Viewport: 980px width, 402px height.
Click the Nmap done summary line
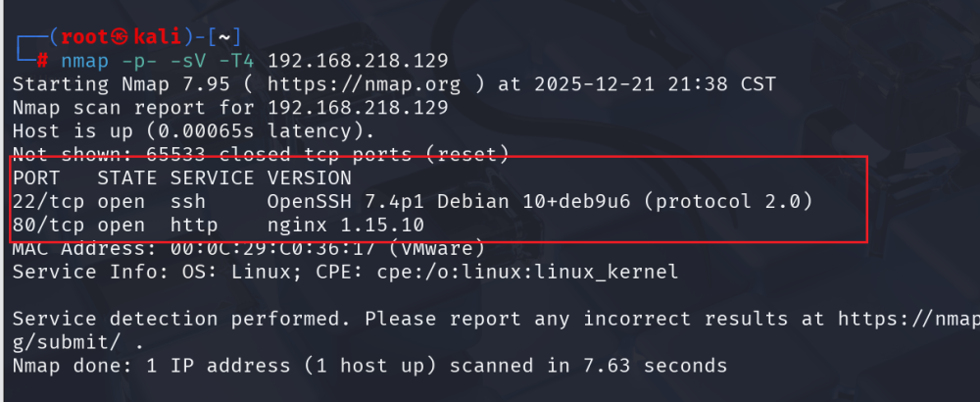tap(370, 367)
